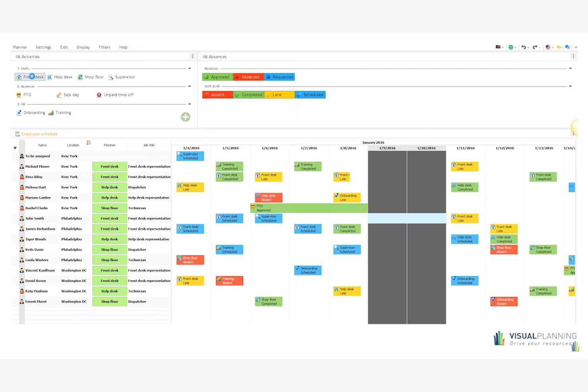Collapse the 2-Absences section

coord(190,86)
